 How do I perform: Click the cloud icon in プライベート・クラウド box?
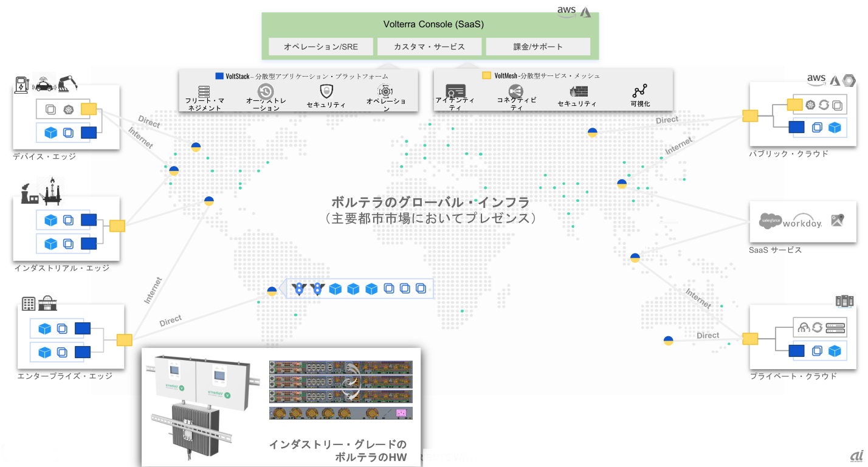(804, 328)
